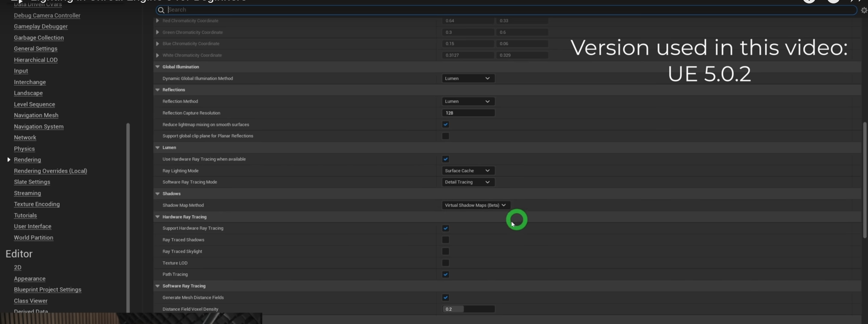Select the Rendering category

click(27, 160)
